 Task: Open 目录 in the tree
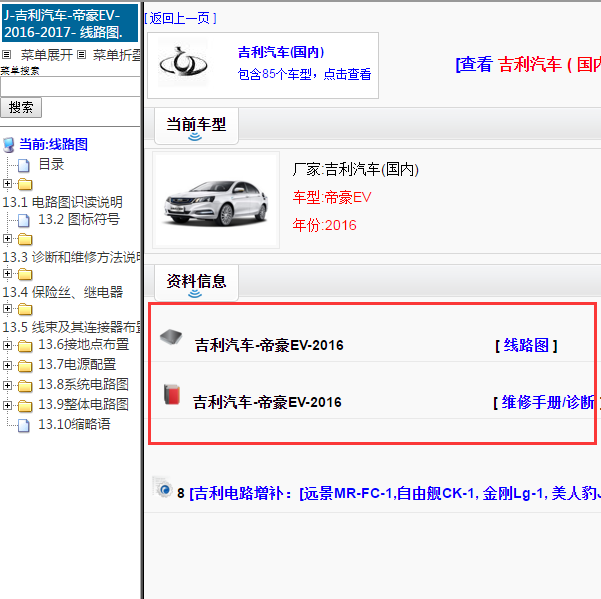[51, 164]
